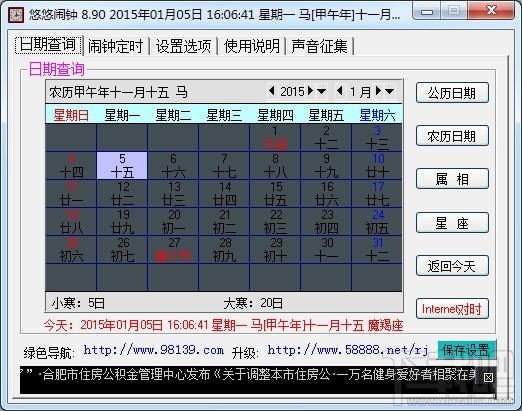Select day 2 十二 in calendar
This screenshot has width=522, height=411.
[326, 137]
